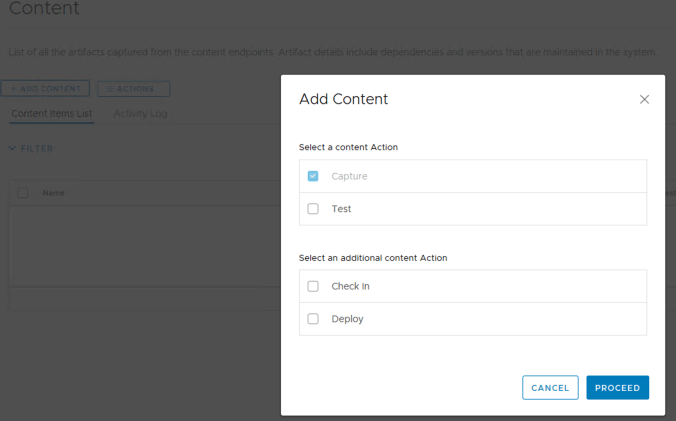Viewport: 676px width, 421px height.
Task: Expand the Filter chevron
Action: [x=12, y=149]
